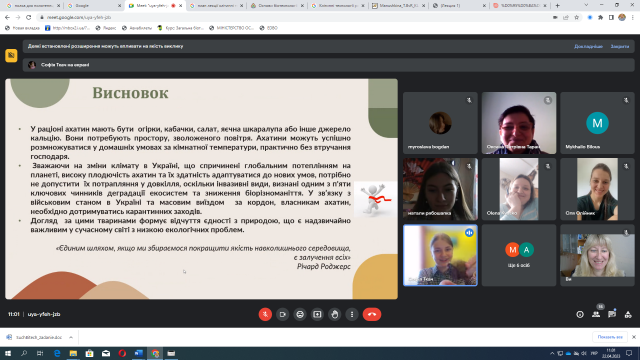Close the downloads bar
The image size is (640, 360).
pos(633,337)
